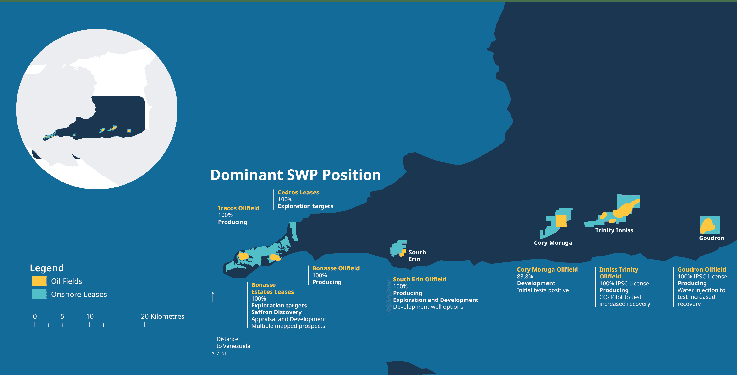Click the western yellow oilfield on southwest peninsula

click(x=243, y=256)
